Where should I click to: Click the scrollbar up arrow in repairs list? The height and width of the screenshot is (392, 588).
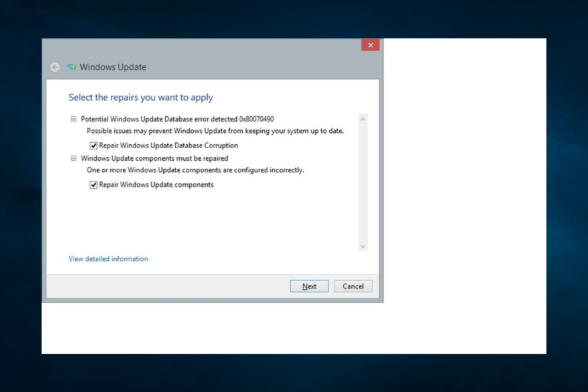coord(362,120)
